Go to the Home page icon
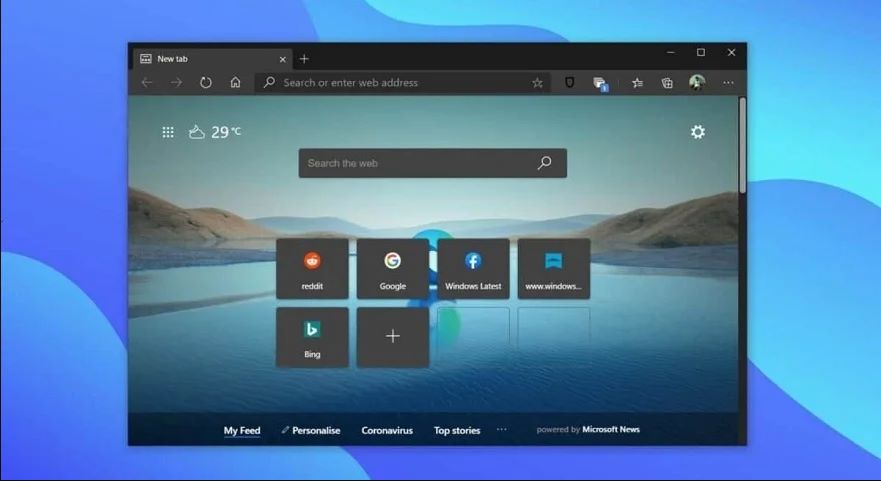This screenshot has width=881, height=481. point(235,83)
